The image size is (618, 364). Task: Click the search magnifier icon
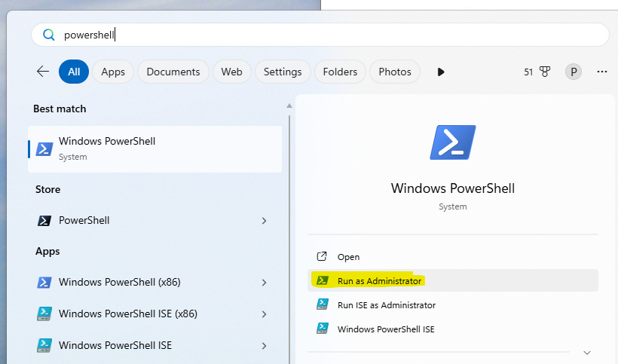click(48, 35)
